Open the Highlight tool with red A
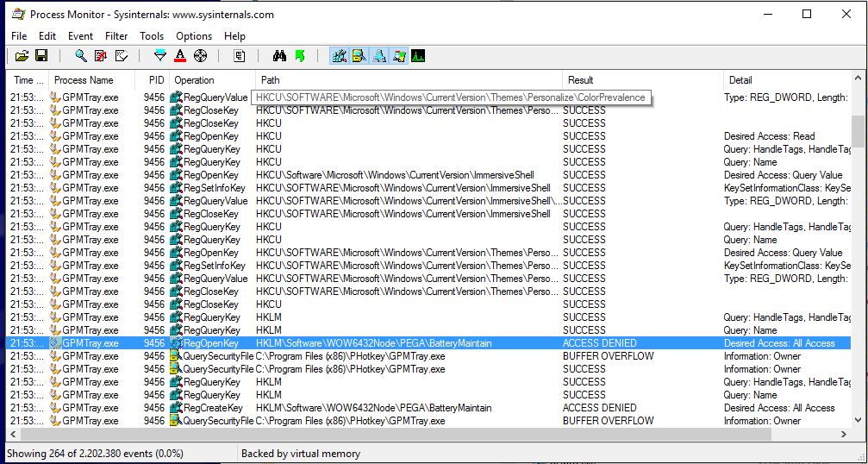868x464 pixels. pyautogui.click(x=180, y=56)
